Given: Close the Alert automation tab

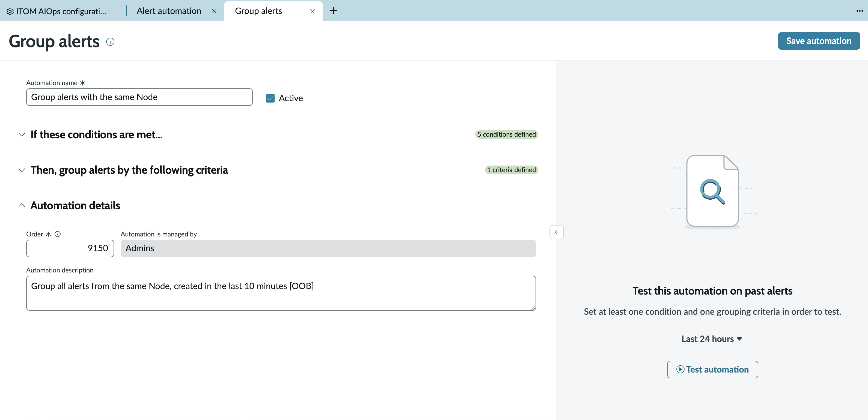Looking at the screenshot, I should pos(214,11).
